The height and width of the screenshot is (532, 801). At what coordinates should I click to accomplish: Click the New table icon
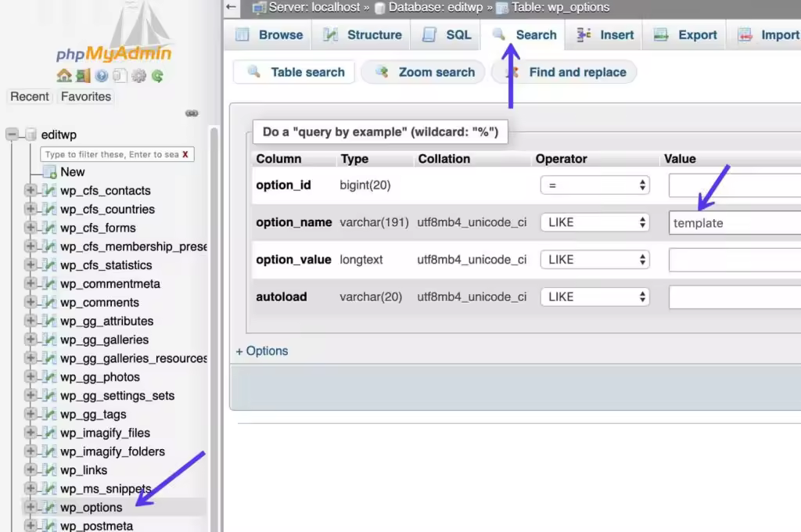click(49, 172)
